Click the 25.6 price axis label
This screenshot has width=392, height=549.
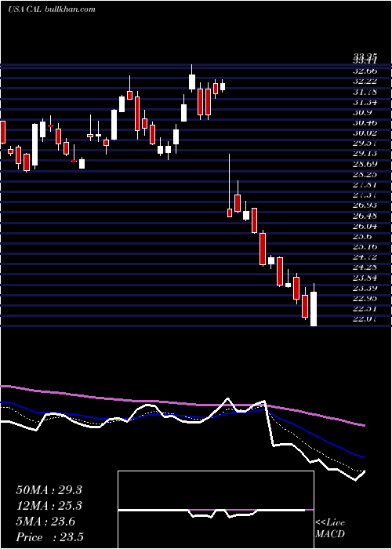[x=362, y=236]
